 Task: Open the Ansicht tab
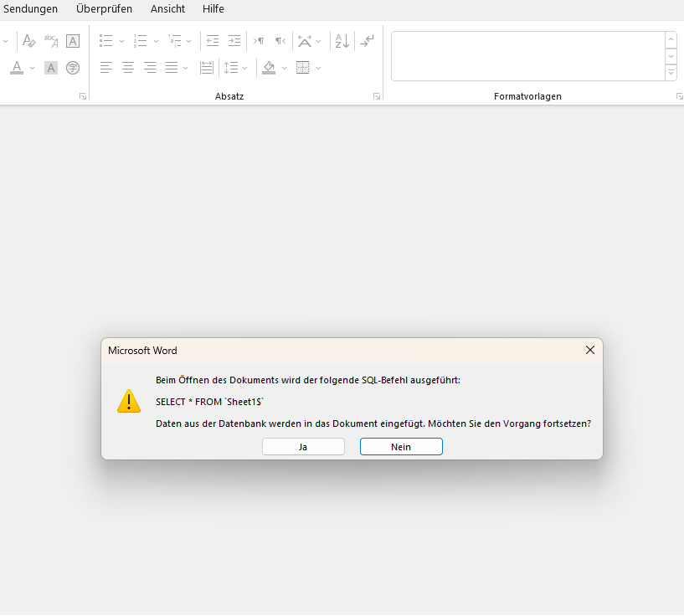[167, 8]
